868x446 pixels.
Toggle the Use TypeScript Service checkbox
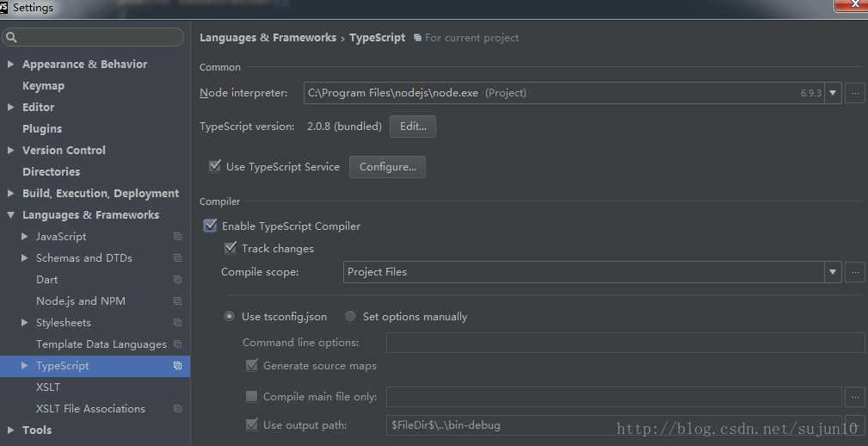click(x=215, y=165)
